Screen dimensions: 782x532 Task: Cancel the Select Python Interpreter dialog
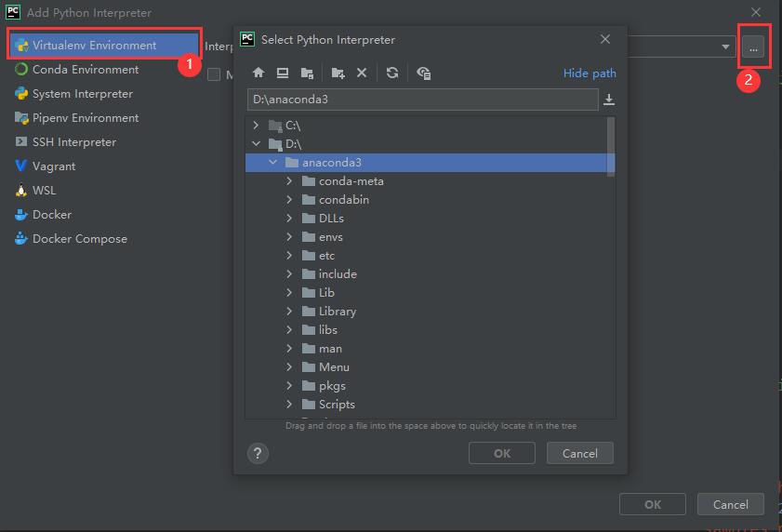tap(579, 453)
